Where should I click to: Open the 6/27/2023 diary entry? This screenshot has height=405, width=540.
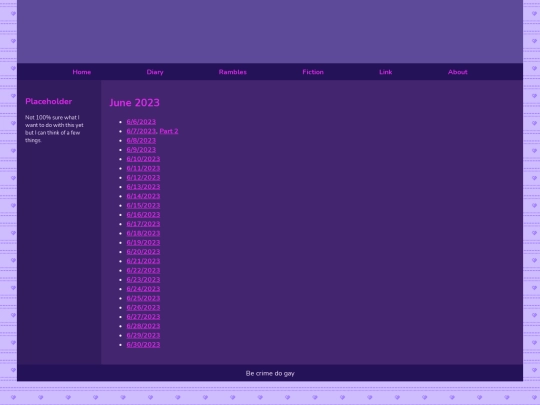143,317
